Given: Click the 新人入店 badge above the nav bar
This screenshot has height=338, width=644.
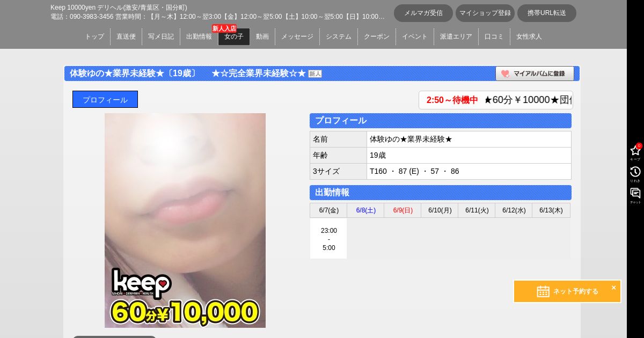Looking at the screenshot, I should 224,28.
